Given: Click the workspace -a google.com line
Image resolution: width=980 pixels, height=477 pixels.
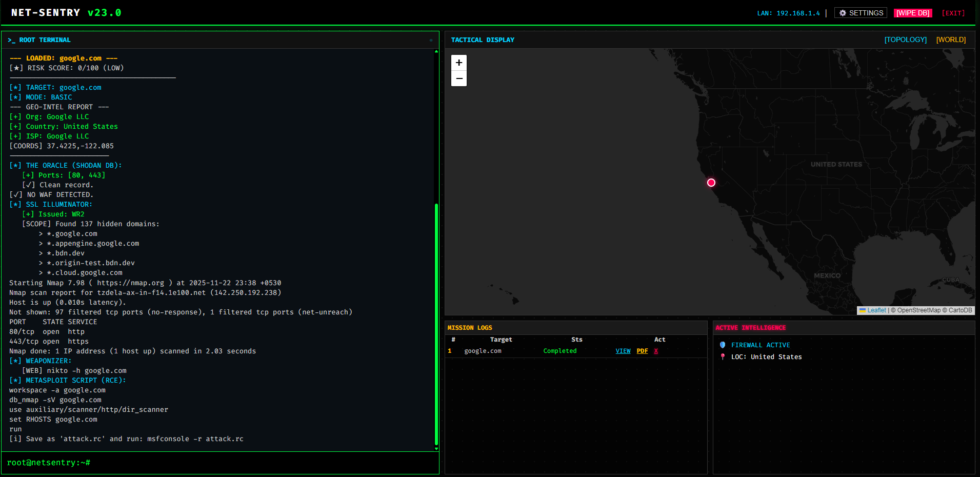Looking at the screenshot, I should pyautogui.click(x=57, y=390).
